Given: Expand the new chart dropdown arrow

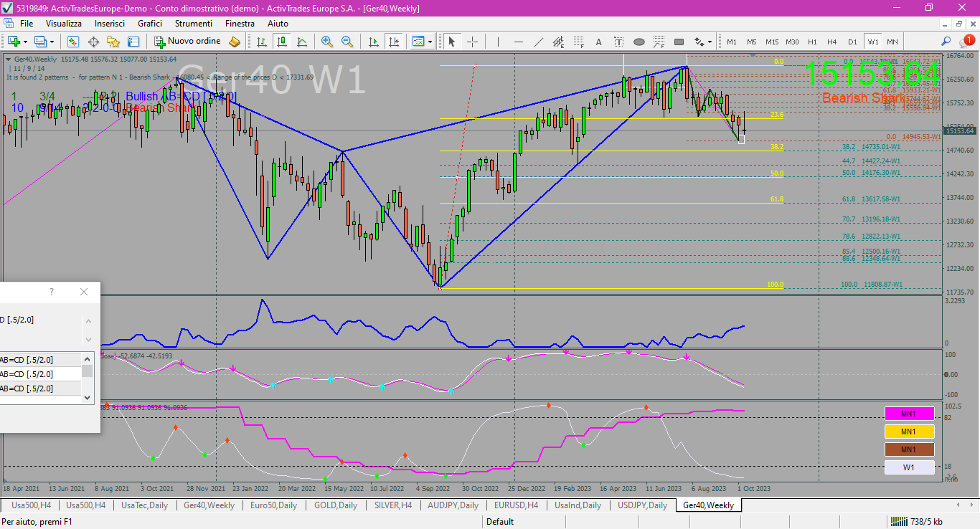Looking at the screenshot, I should [x=26, y=42].
